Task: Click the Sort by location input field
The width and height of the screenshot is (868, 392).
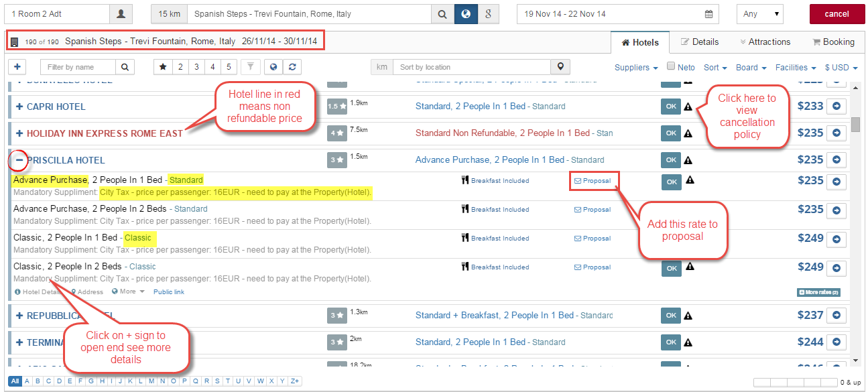Action: click(x=472, y=67)
